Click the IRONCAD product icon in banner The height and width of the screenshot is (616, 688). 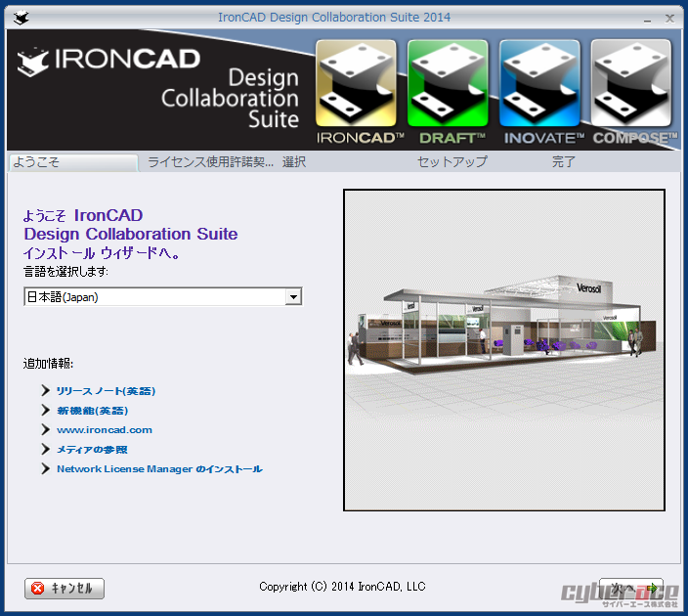click(x=356, y=83)
